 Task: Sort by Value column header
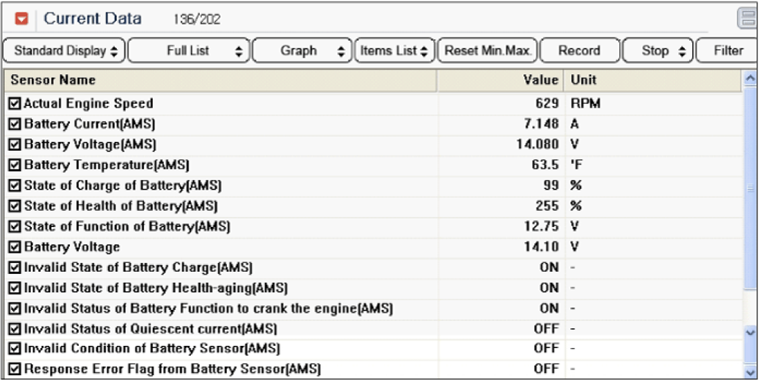point(500,80)
